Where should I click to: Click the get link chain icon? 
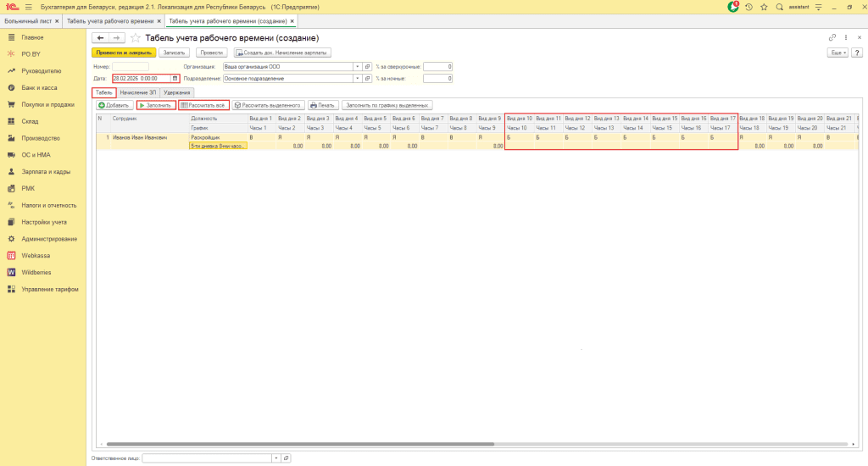pos(832,38)
